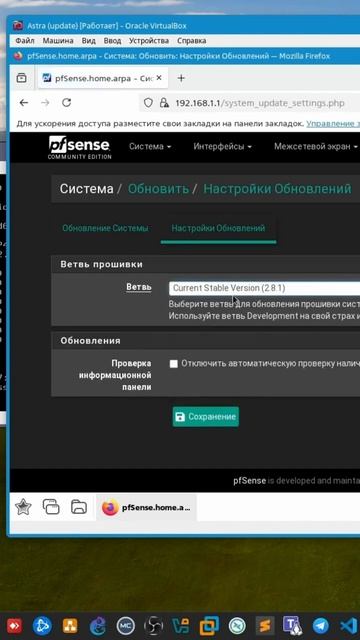The image size is (360, 640).
Task: Click the Ветвь прошивки section heading
Action: (x=102, y=264)
